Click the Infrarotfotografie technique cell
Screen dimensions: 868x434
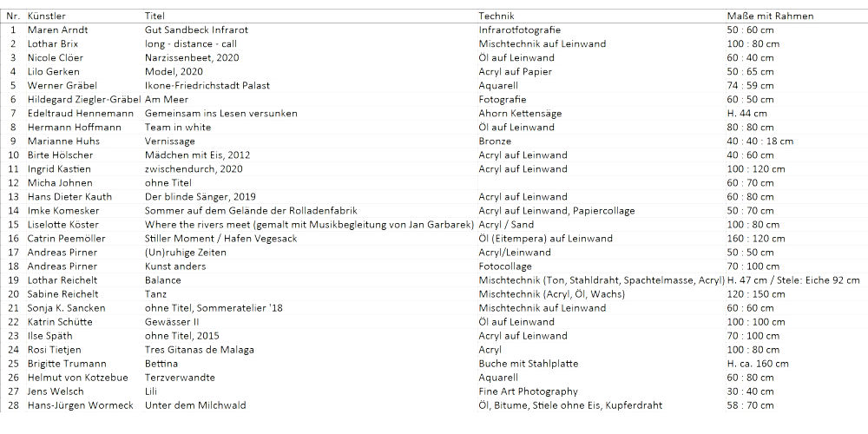tap(520, 30)
